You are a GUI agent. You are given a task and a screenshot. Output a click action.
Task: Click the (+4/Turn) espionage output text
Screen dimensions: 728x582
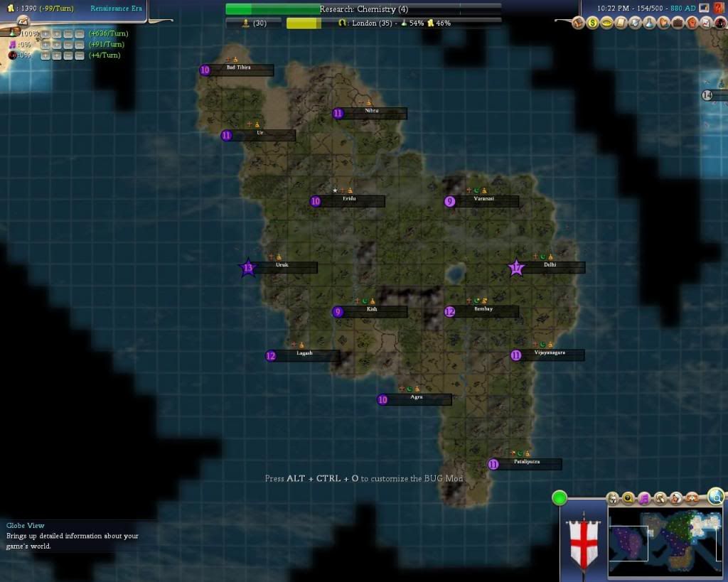[105, 55]
